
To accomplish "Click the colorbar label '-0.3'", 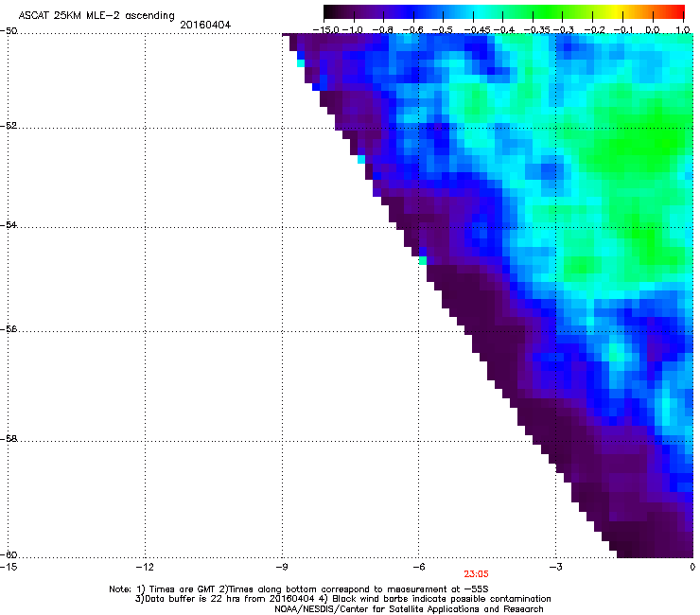I will (x=564, y=29).
